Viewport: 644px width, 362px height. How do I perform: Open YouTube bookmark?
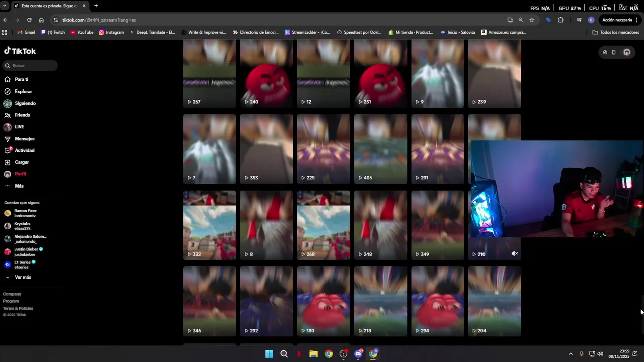tap(82, 32)
